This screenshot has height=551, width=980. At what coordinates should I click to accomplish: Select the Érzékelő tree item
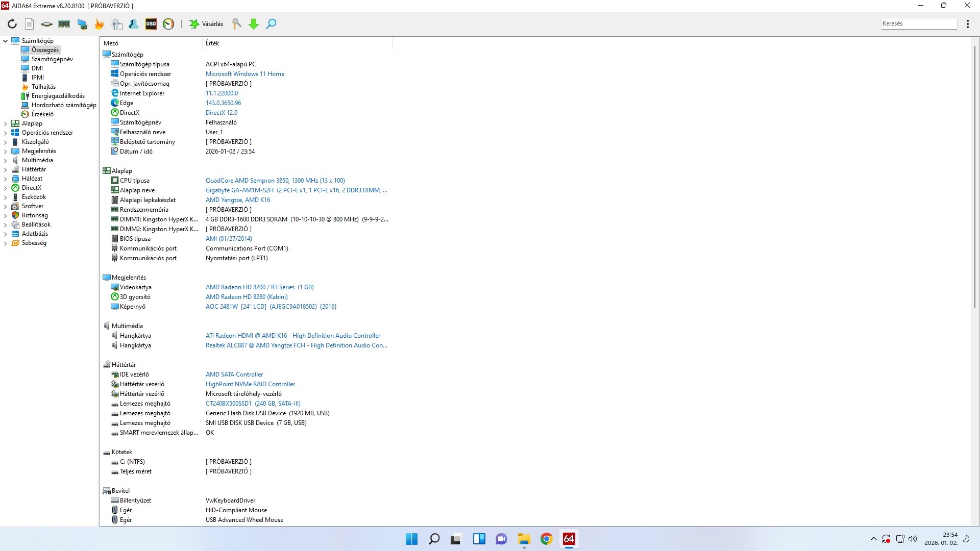tap(42, 114)
